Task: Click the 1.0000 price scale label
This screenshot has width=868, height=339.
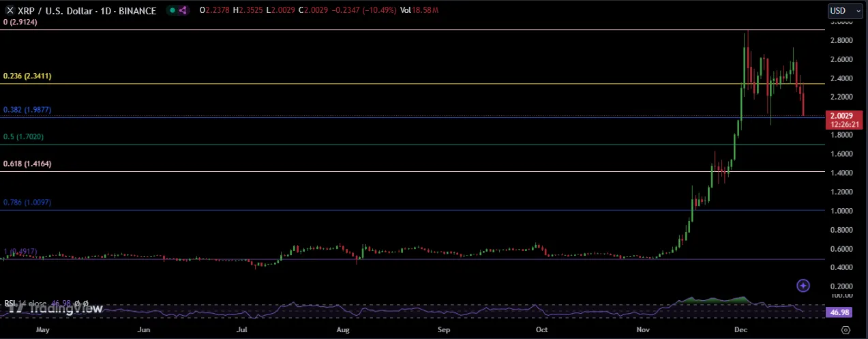Action: (x=843, y=211)
